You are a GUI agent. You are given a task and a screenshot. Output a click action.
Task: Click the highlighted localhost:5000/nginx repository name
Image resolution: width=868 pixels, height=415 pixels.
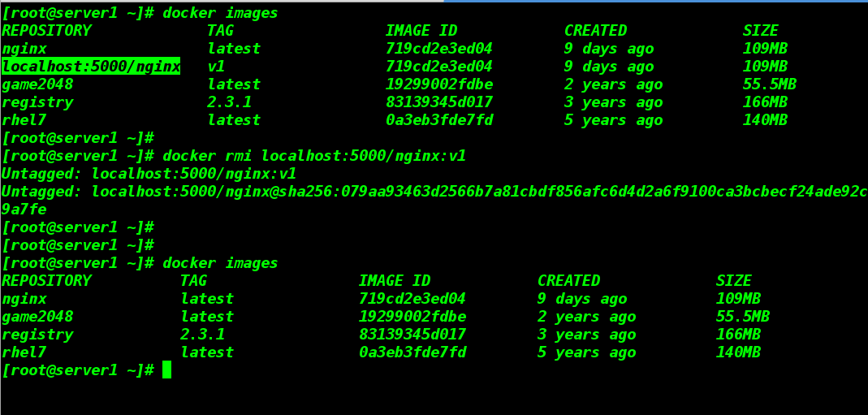coord(91,67)
